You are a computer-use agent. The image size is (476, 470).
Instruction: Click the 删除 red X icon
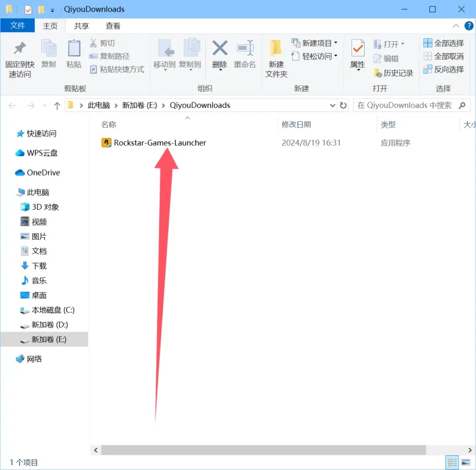[220, 48]
